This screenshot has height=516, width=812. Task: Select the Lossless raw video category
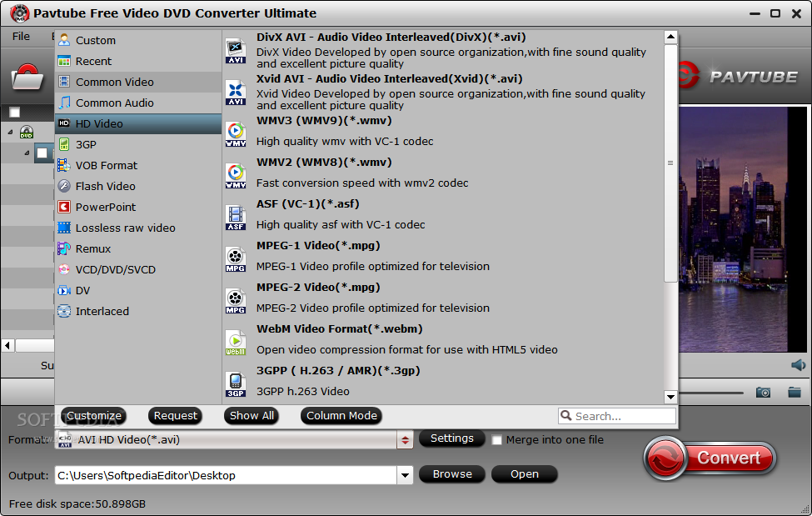(138, 228)
